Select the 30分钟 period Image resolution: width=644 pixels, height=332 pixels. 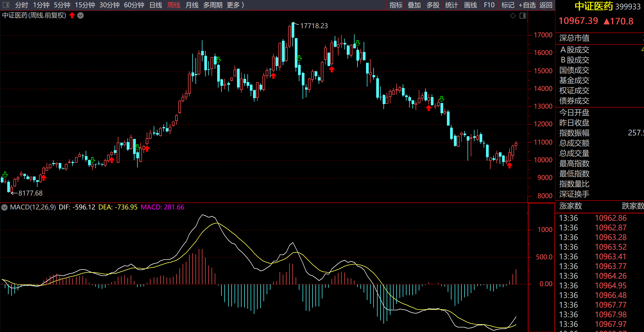click(x=110, y=5)
